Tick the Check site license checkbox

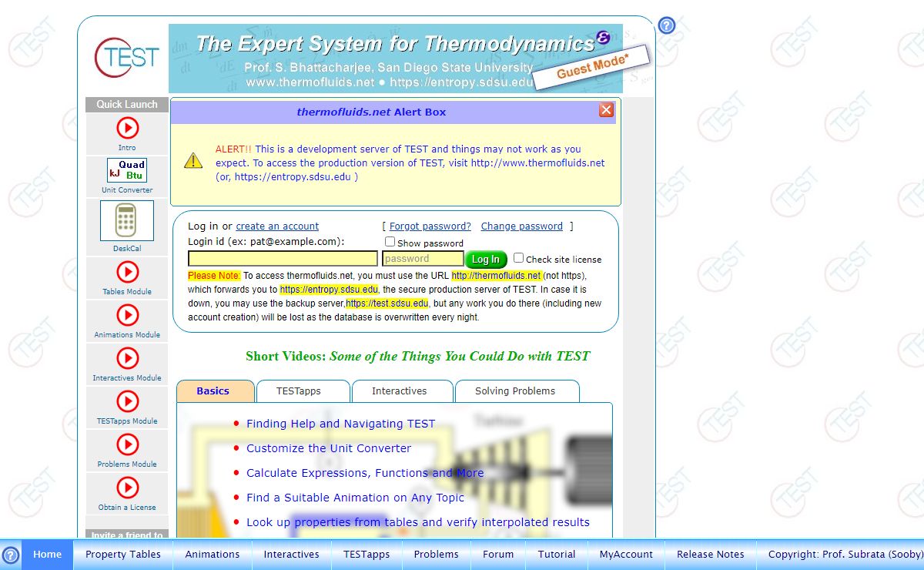tap(518, 258)
